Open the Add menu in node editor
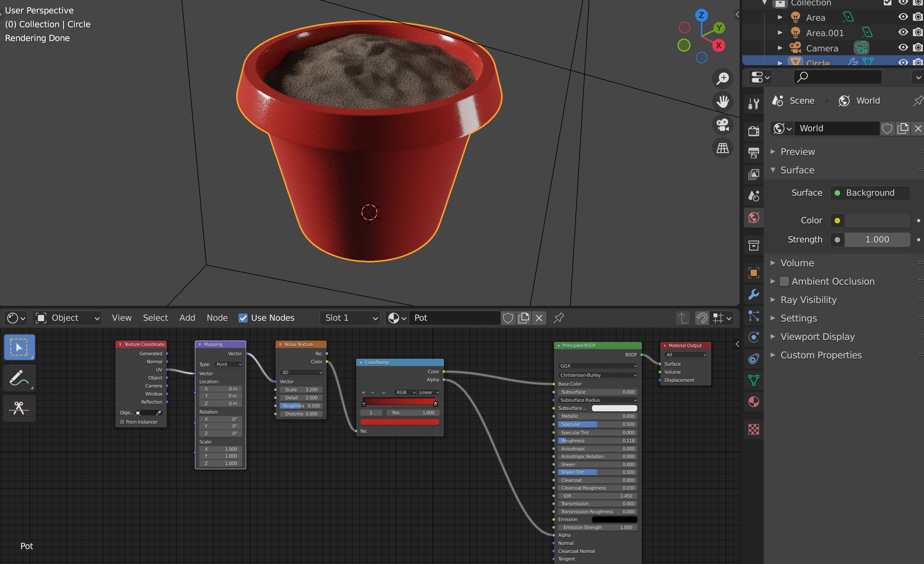The image size is (924, 564). coord(187,318)
